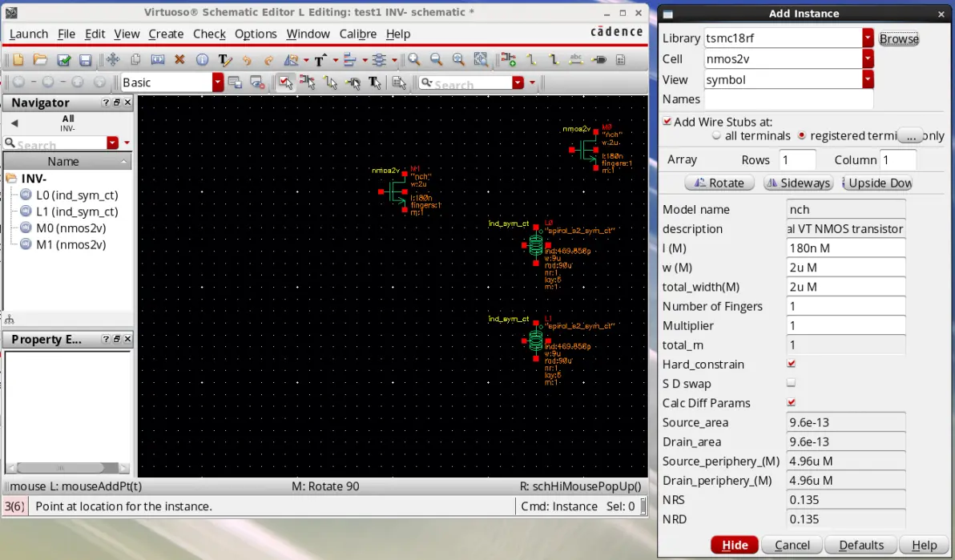Select the Move tool icon
This screenshot has height=560, width=955.
tap(113, 60)
